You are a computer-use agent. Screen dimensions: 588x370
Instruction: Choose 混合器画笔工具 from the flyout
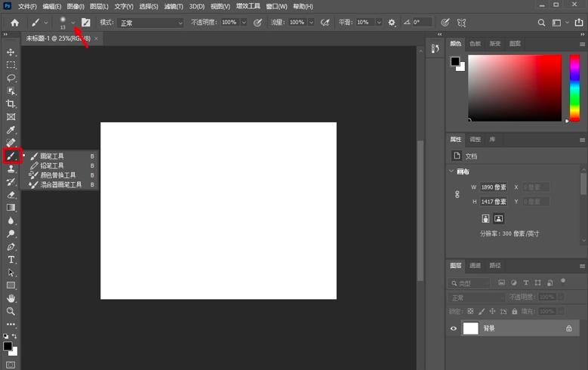[60, 184]
